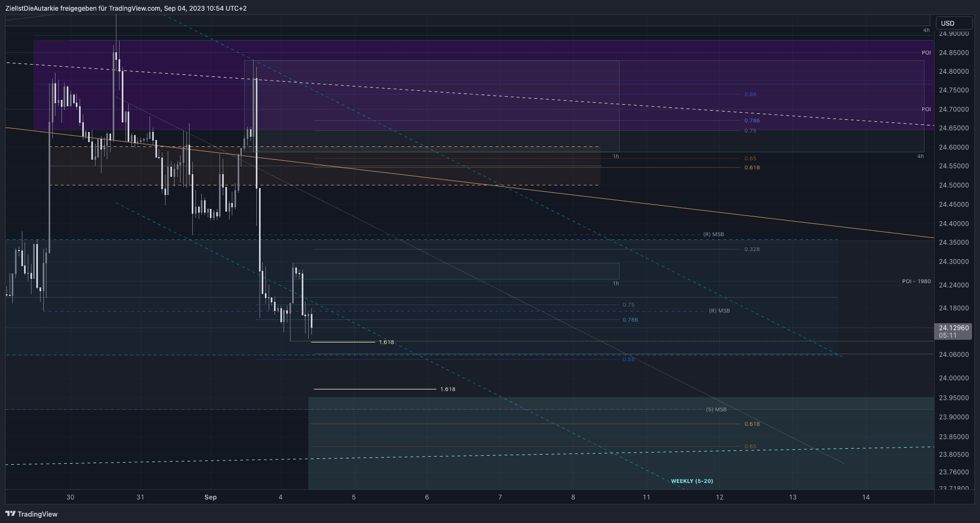Screen dimensions: 980x523
Task: Click date 5 on the time axis
Action: click(354, 497)
